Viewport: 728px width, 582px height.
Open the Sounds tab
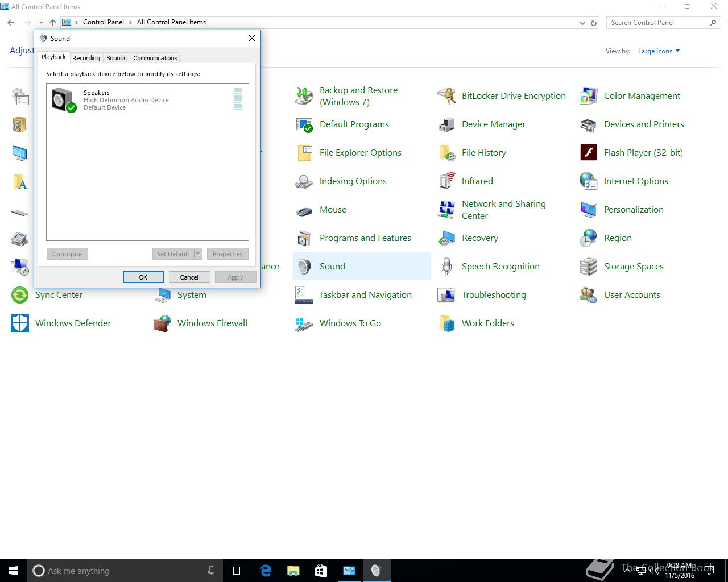[x=117, y=58]
